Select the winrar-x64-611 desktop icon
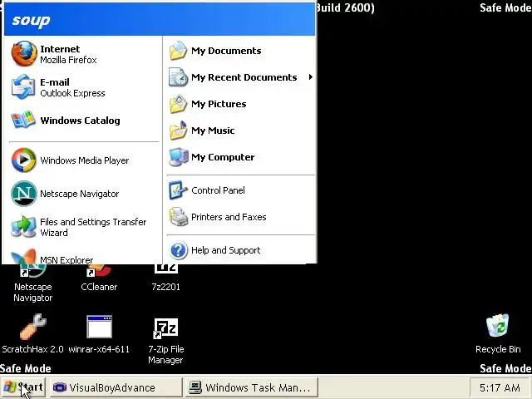The width and height of the screenshot is (532, 399). (x=99, y=327)
